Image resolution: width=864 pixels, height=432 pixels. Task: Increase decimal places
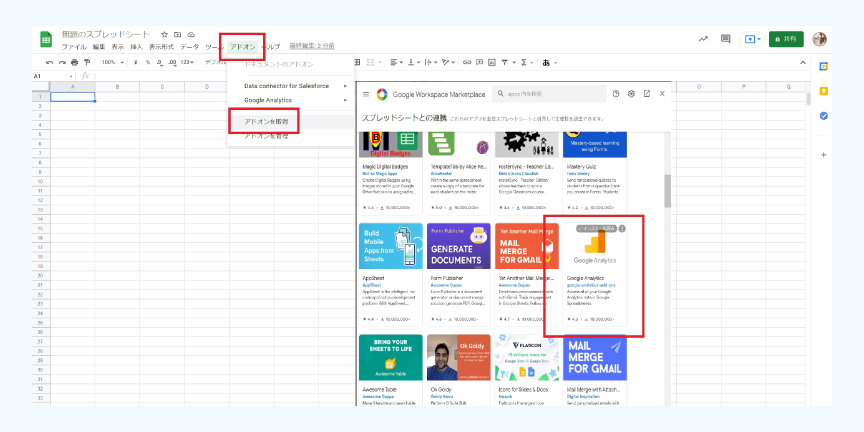(172, 62)
